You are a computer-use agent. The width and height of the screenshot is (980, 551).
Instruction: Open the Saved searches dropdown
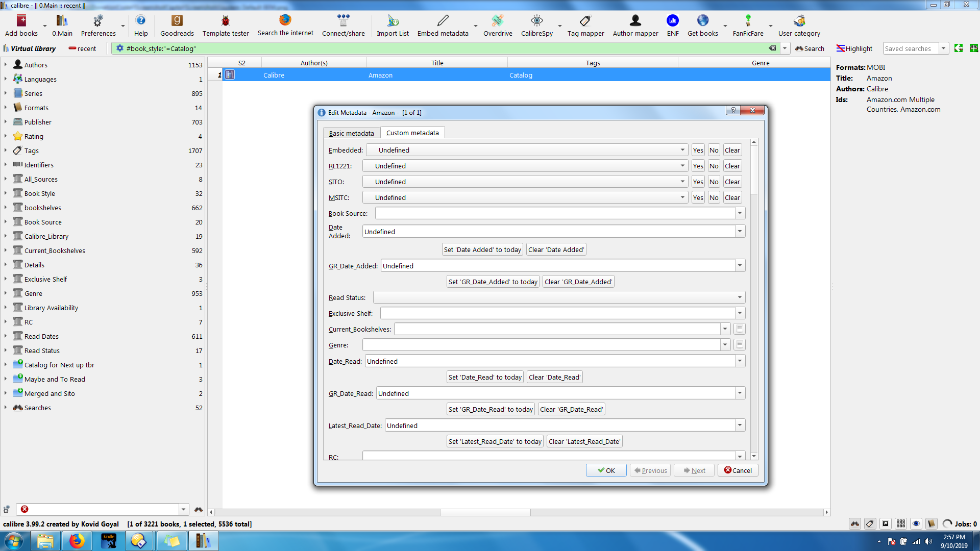[943, 48]
